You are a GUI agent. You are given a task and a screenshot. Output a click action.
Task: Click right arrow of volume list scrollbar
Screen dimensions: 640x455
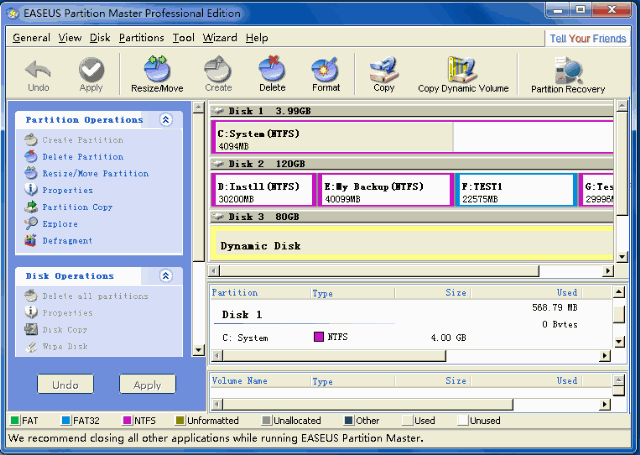coord(605,404)
